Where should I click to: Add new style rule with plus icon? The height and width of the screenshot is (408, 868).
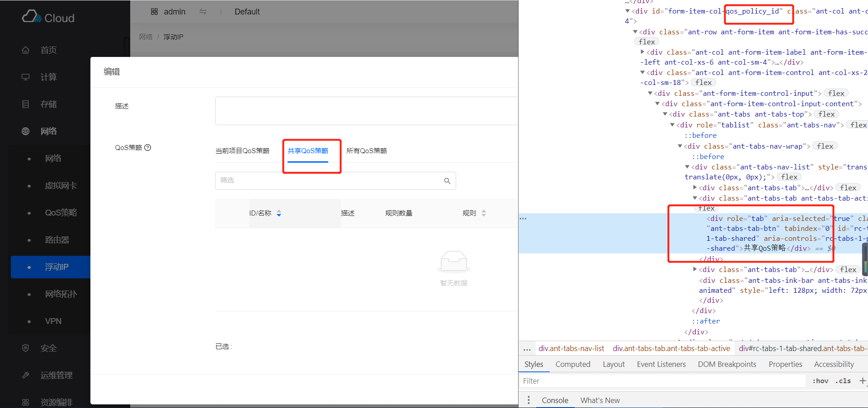(862, 381)
